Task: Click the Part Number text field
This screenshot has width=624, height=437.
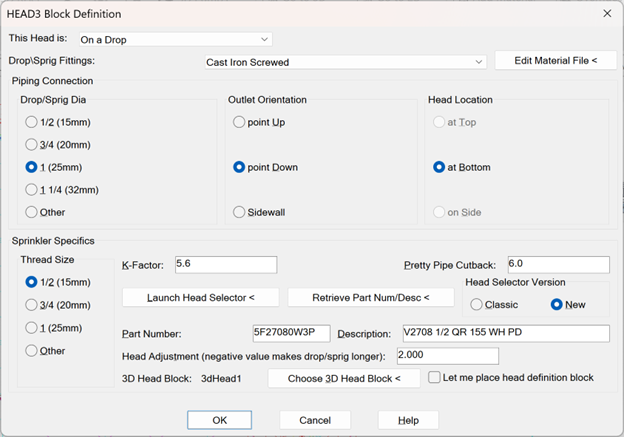Action: coord(292,333)
